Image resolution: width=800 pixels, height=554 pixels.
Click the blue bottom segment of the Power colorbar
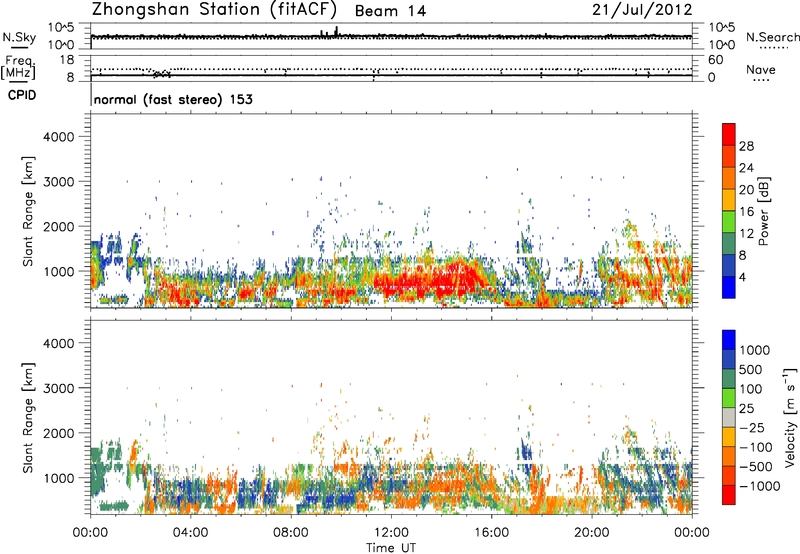click(729, 287)
